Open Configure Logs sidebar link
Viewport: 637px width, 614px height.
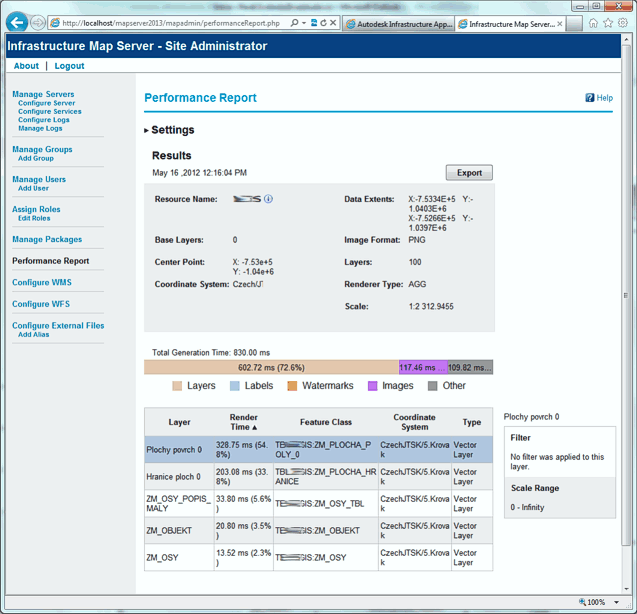coord(43,120)
